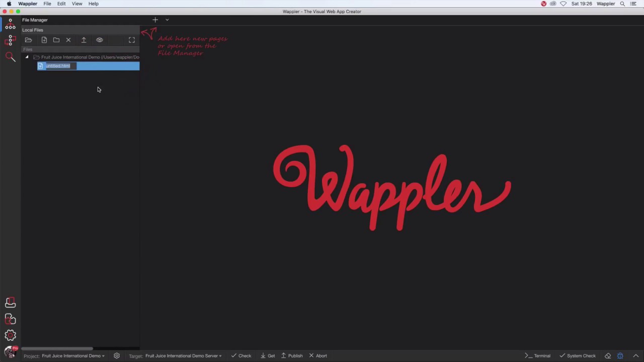The width and height of the screenshot is (644, 362).
Task: Click the Creative Cloud icon in menu bar
Action: [553, 4]
